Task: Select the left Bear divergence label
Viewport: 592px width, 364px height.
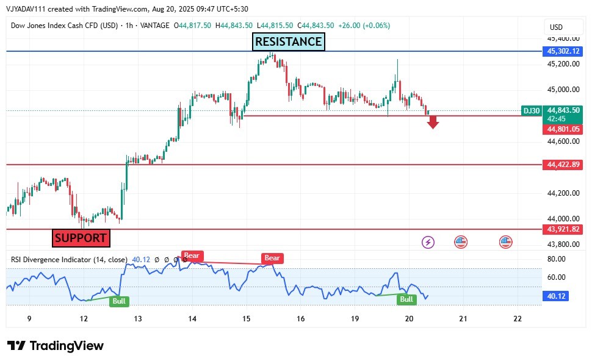Action: pos(191,255)
